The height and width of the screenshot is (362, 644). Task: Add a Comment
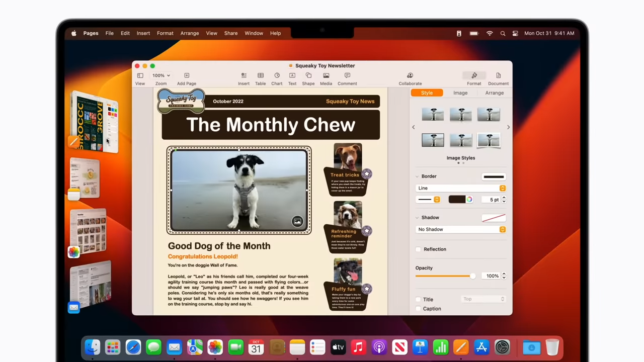[x=347, y=78]
